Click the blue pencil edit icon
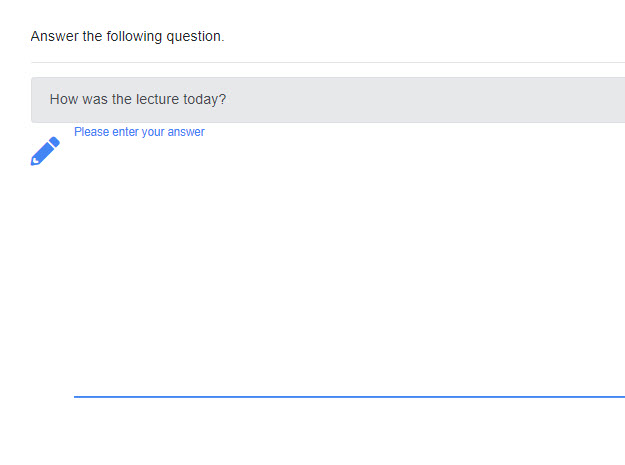Viewport: 625px width, 465px height. (45, 151)
